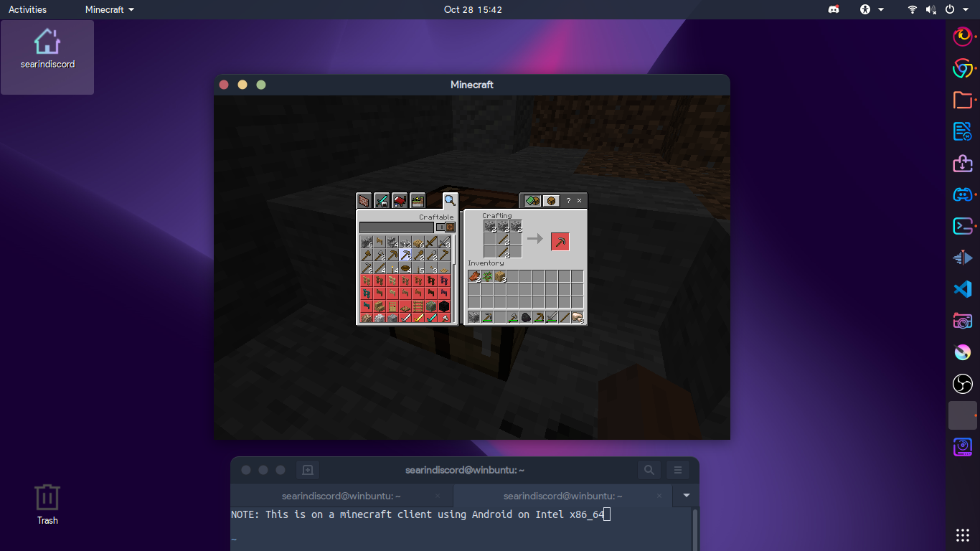Select the Nature tab with grass block icon
This screenshot has height=551, width=980.
point(418,200)
